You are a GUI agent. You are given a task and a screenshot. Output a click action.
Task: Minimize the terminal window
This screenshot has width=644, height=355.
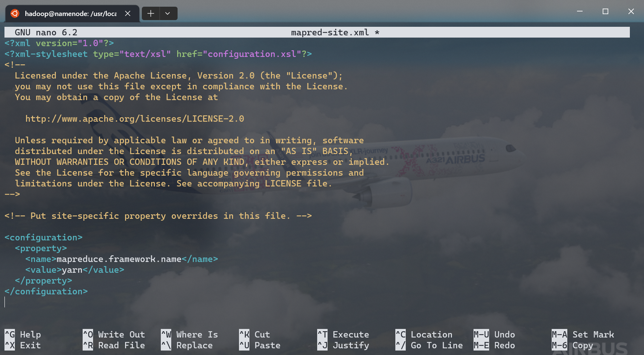tap(580, 12)
